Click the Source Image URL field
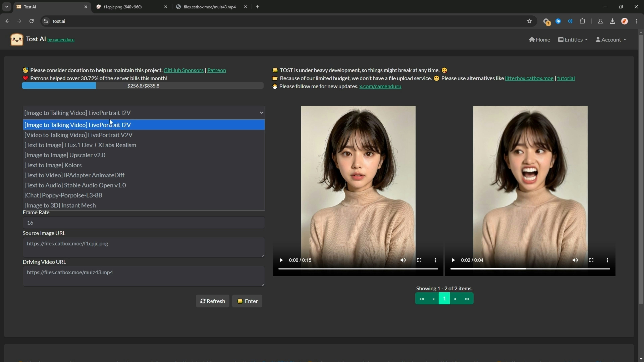This screenshot has width=644, height=362. [144, 247]
